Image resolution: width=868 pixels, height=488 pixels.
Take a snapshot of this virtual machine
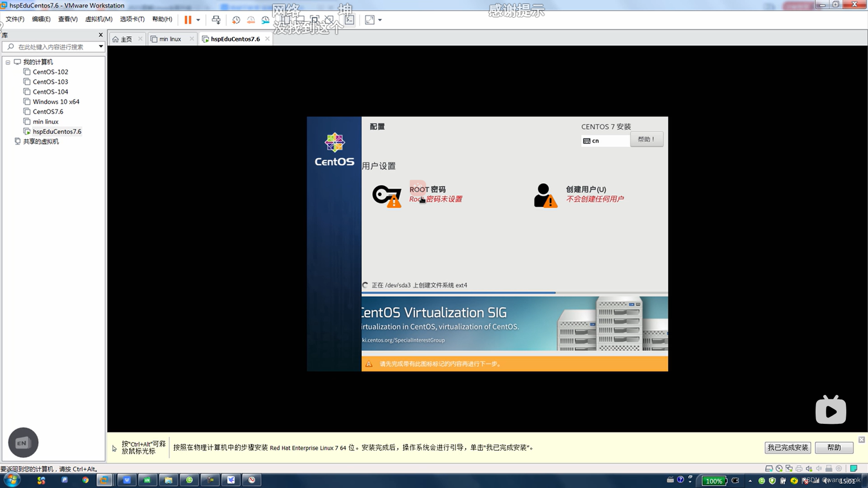point(236,20)
